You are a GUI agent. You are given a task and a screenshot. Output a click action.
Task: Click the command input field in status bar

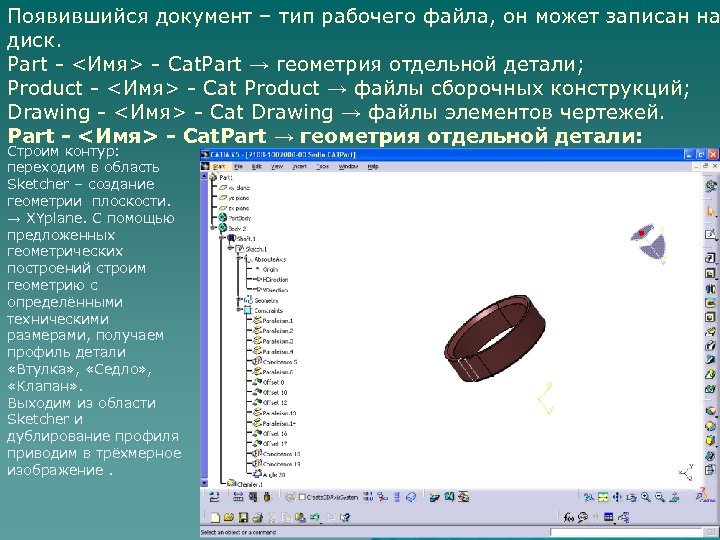coord(626,533)
